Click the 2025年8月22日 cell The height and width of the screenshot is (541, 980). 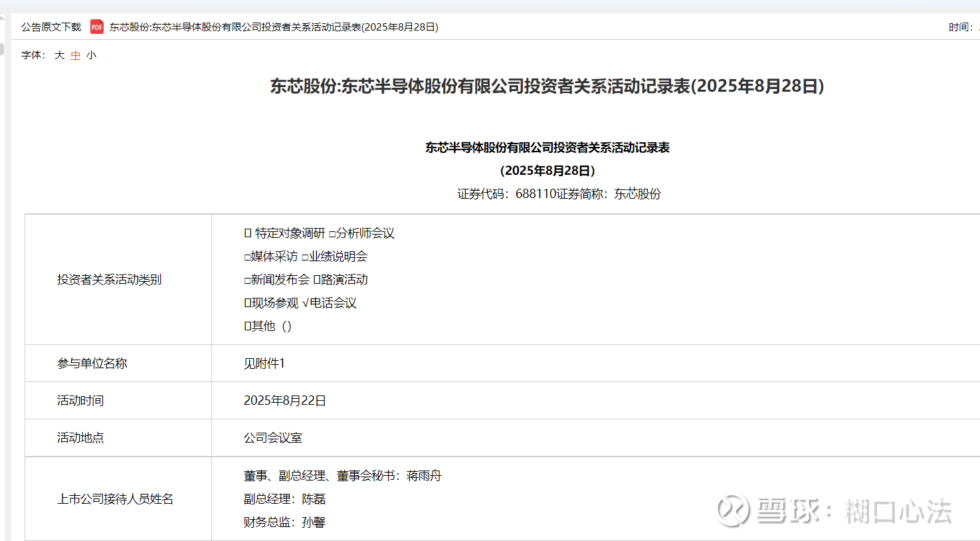285,401
